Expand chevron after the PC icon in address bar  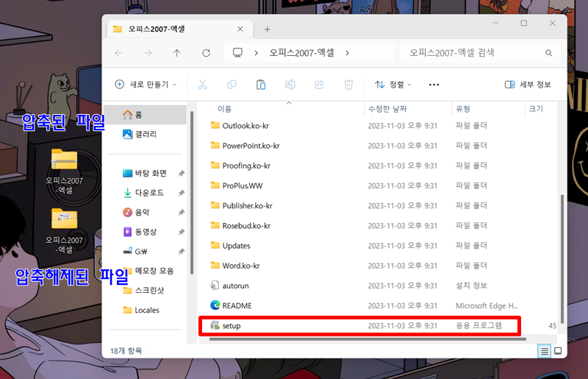[256, 53]
